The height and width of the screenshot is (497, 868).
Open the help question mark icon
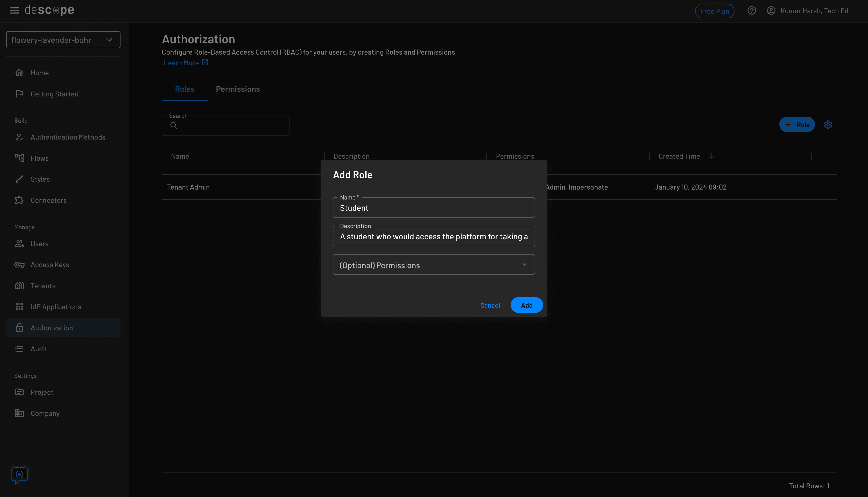(x=752, y=10)
